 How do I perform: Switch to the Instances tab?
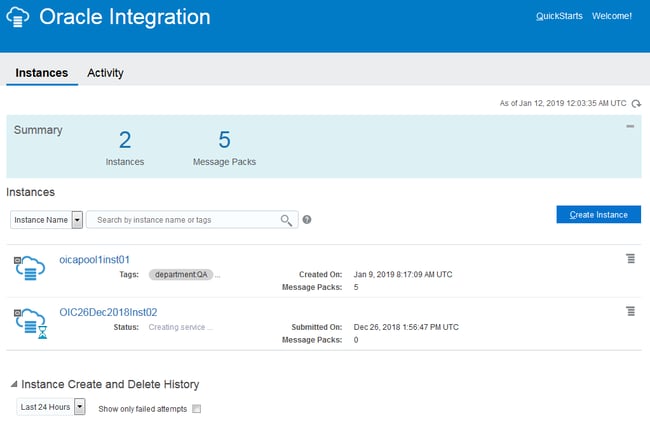coord(42,73)
